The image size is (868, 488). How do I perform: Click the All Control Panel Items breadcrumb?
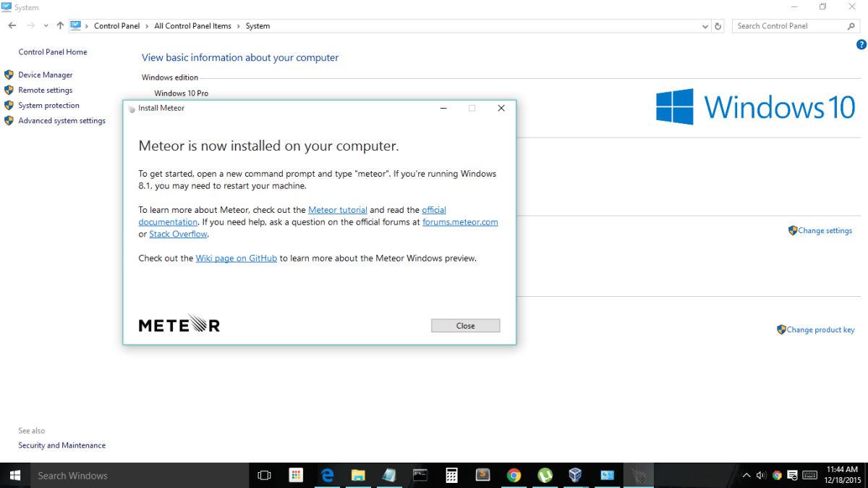[x=192, y=25]
